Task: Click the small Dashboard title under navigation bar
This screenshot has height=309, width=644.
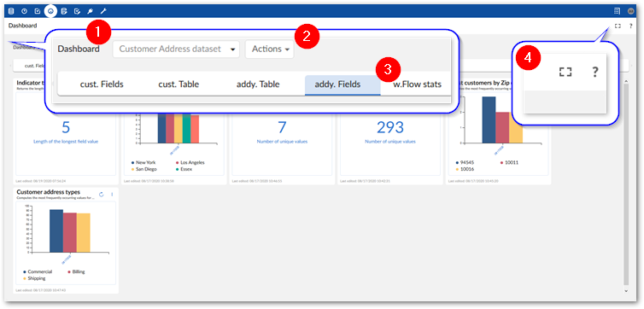Action: 22,26
